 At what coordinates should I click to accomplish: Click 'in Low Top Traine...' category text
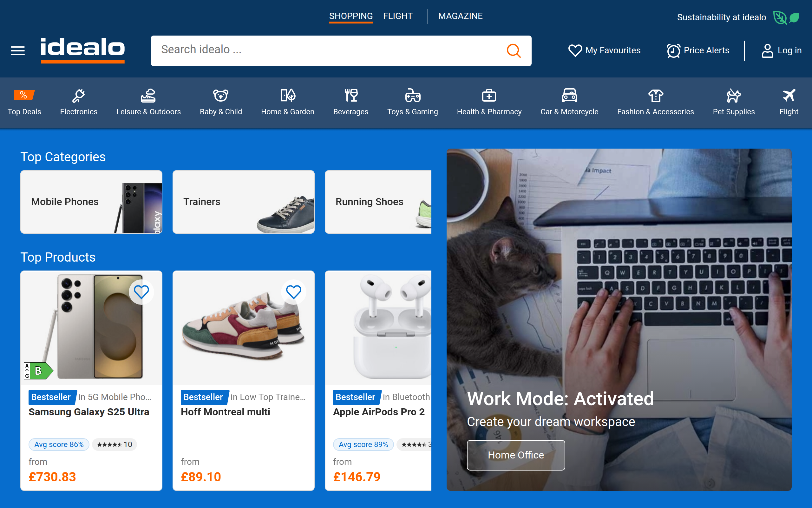click(268, 397)
